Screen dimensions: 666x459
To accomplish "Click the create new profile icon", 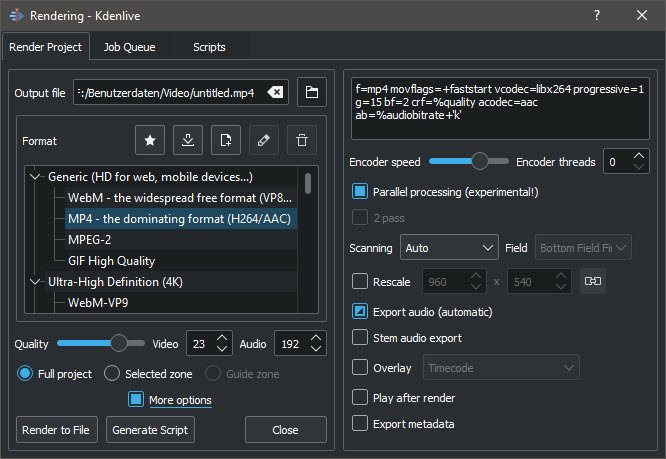I will coord(226,141).
